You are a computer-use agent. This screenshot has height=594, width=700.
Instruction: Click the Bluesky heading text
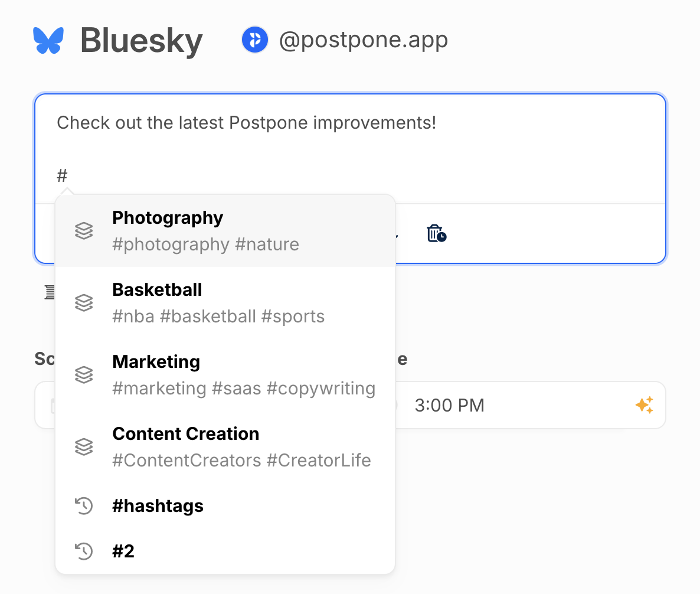[142, 41]
